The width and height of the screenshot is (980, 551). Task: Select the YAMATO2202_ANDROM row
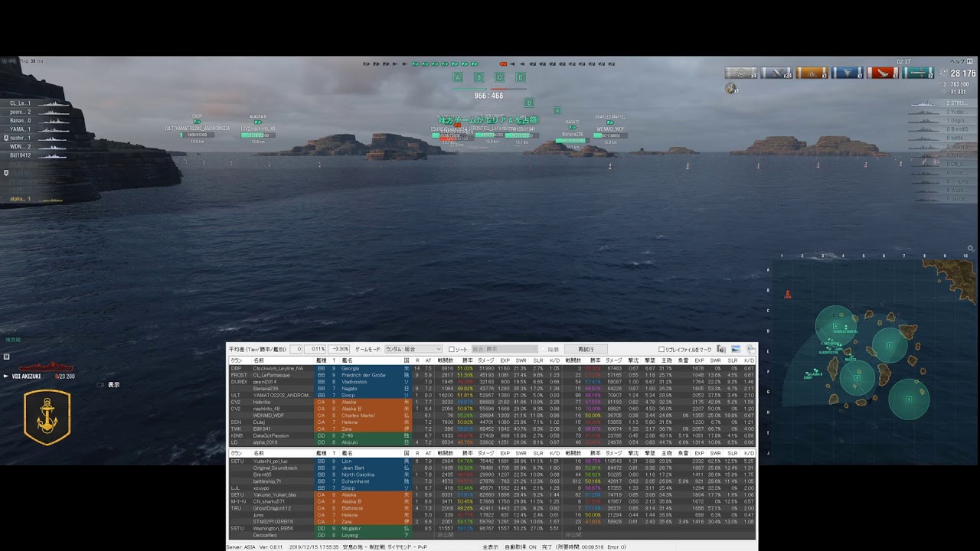[x=492, y=395]
